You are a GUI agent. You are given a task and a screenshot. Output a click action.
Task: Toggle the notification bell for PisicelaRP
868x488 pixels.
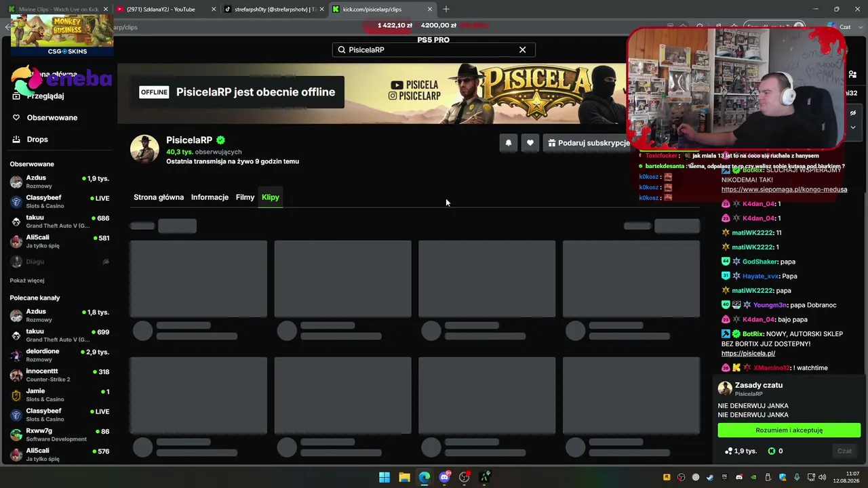pos(508,143)
